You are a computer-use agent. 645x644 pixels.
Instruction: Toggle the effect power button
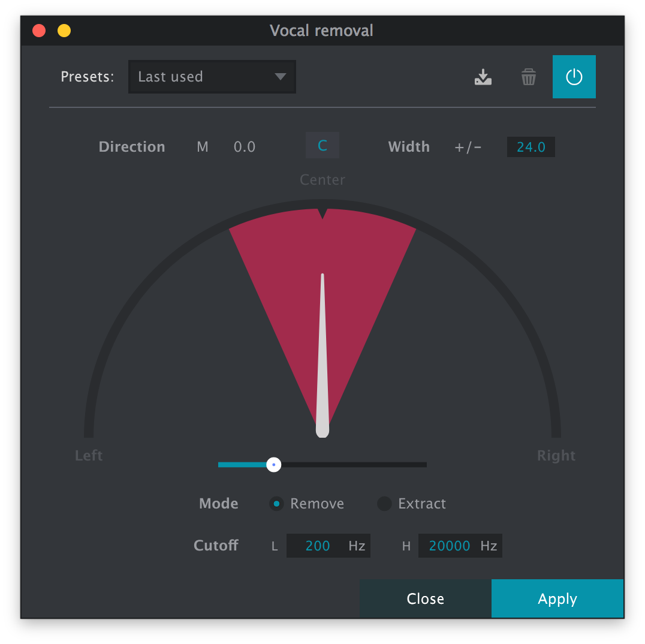coord(574,77)
